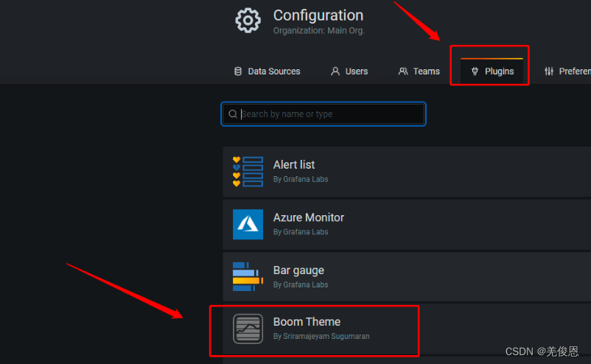Open the Azure Monitor plugin title
Viewport: 591px width, 364px height.
click(308, 217)
